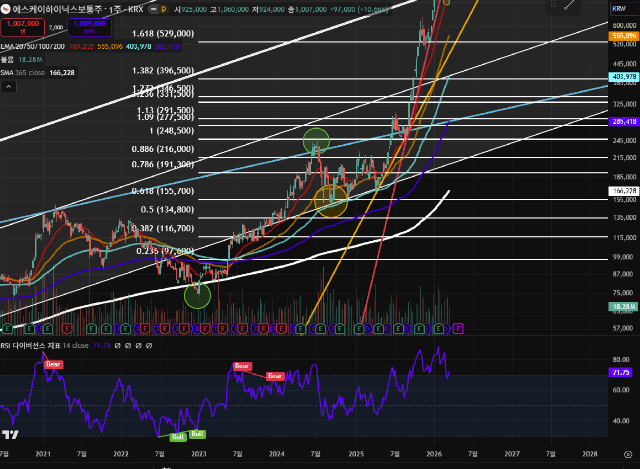This screenshot has height=469, width=640.
Task: Open time axis settings gear icon
Action: [628, 454]
